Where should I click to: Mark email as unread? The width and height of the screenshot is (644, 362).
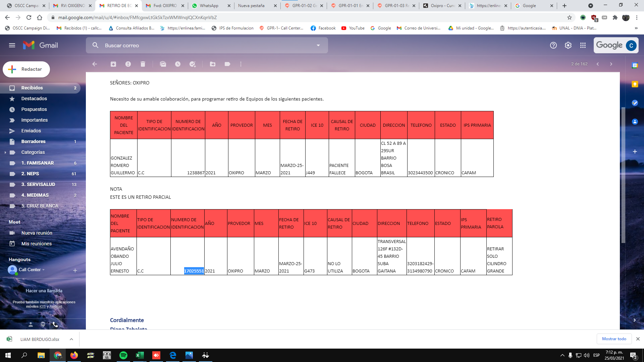(x=163, y=64)
